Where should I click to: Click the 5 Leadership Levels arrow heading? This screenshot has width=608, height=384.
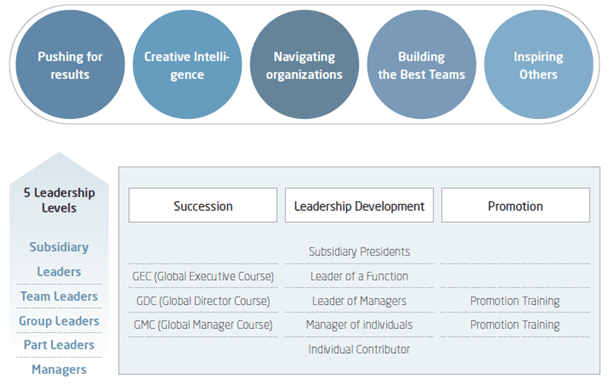coord(59,200)
